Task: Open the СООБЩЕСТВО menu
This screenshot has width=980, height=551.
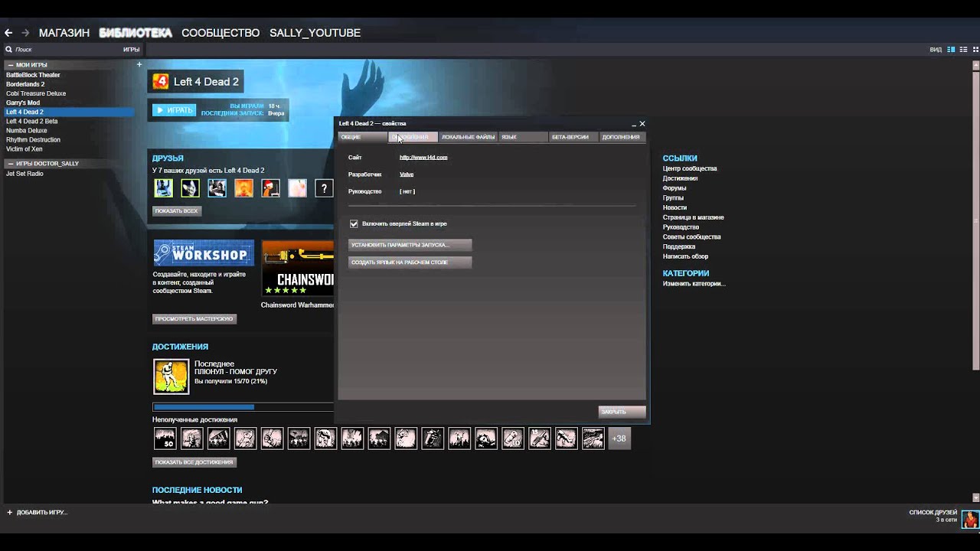Action: click(x=220, y=33)
